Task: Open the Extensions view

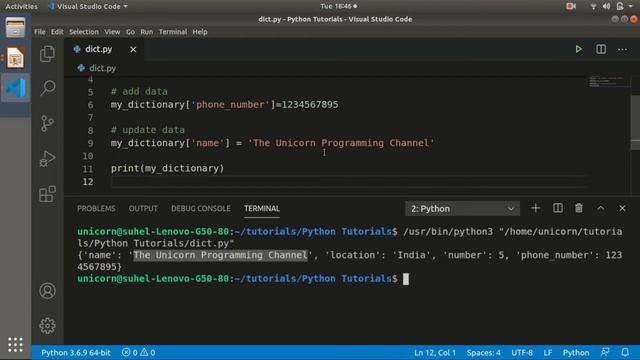Action: click(x=47, y=194)
